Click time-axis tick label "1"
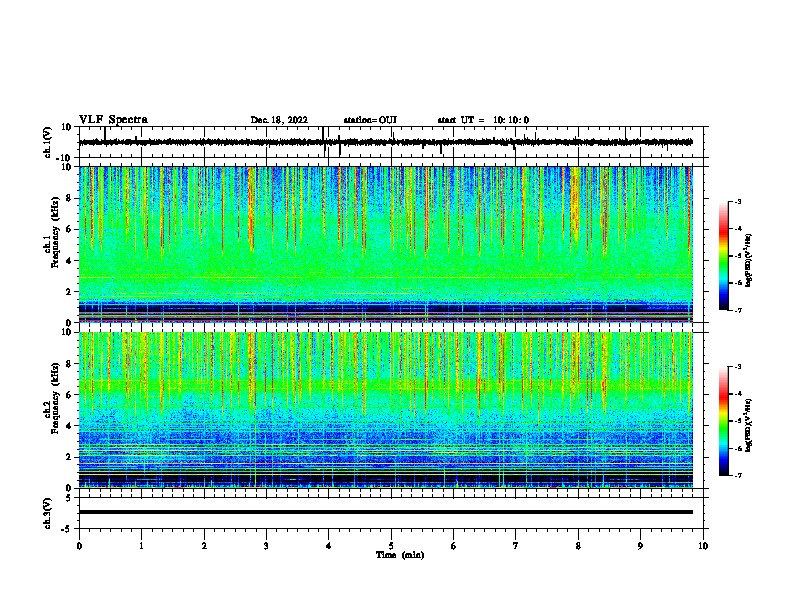 141,546
